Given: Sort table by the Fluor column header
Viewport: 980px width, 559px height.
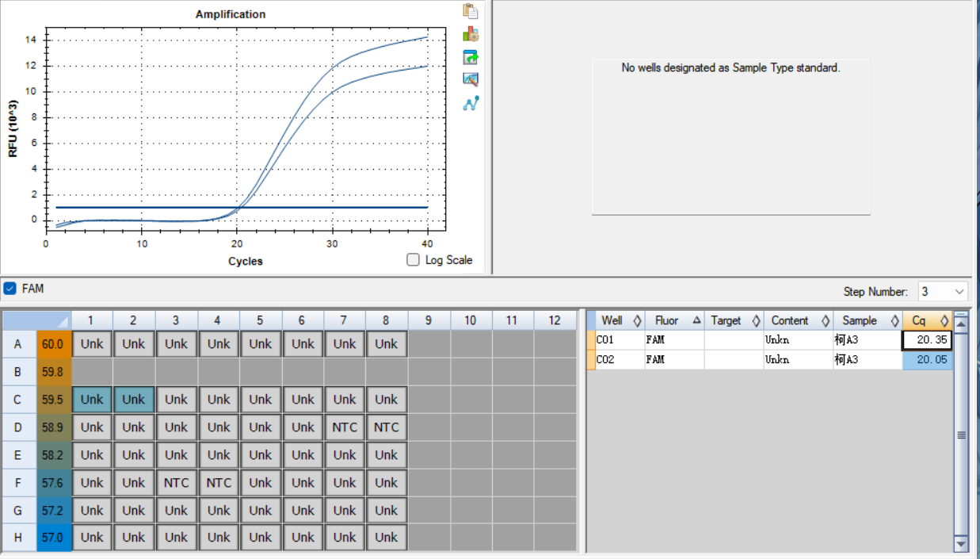Looking at the screenshot, I should tap(674, 320).
